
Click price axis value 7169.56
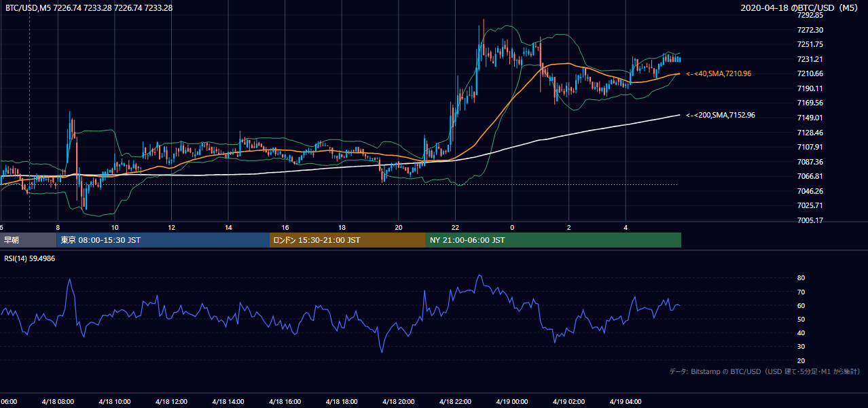(x=810, y=103)
